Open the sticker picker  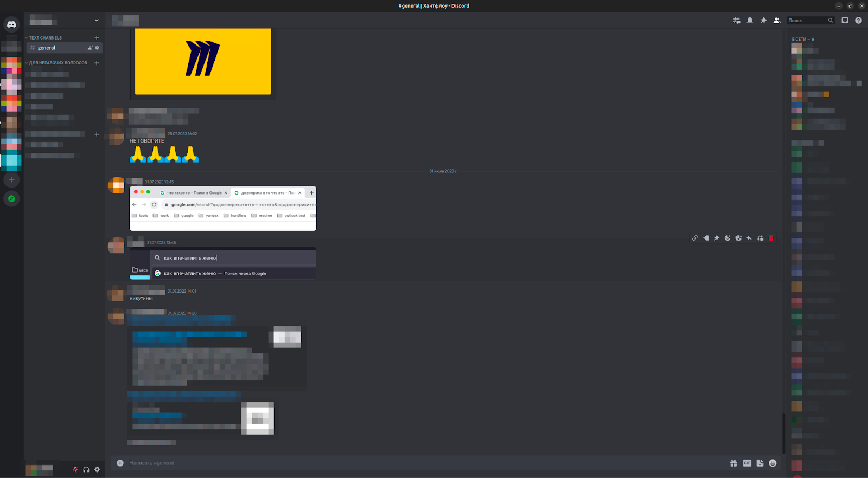(x=760, y=463)
